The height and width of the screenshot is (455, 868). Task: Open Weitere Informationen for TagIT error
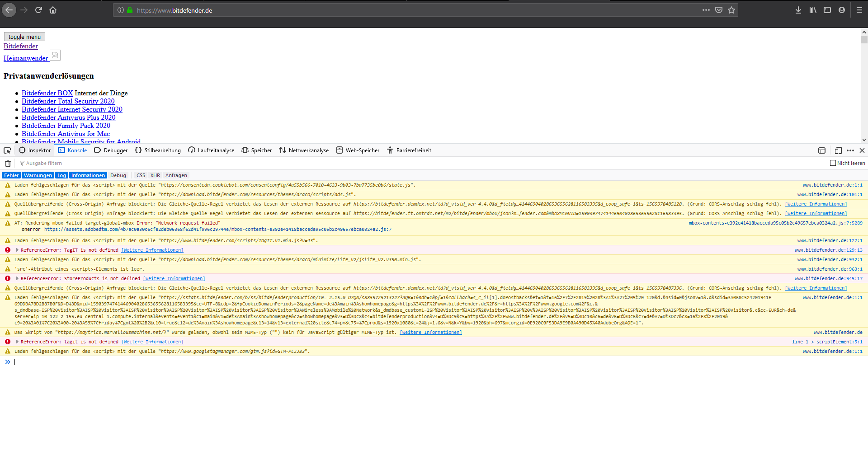(152, 250)
